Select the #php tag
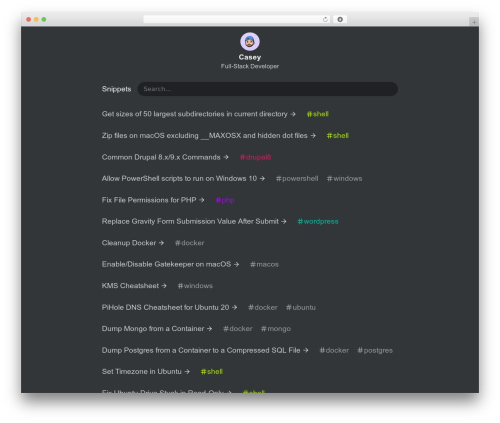 pos(225,200)
